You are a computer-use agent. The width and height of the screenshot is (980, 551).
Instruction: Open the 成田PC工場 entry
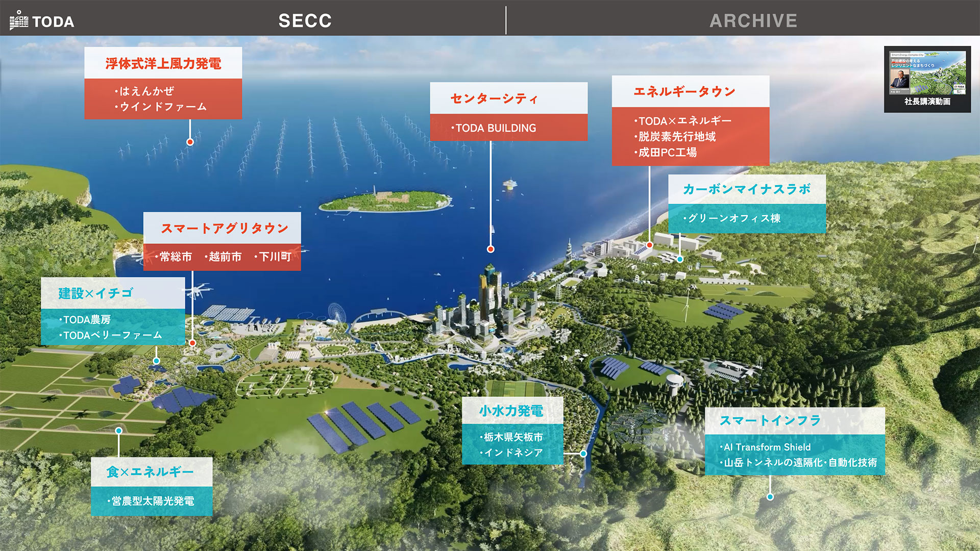667,153
